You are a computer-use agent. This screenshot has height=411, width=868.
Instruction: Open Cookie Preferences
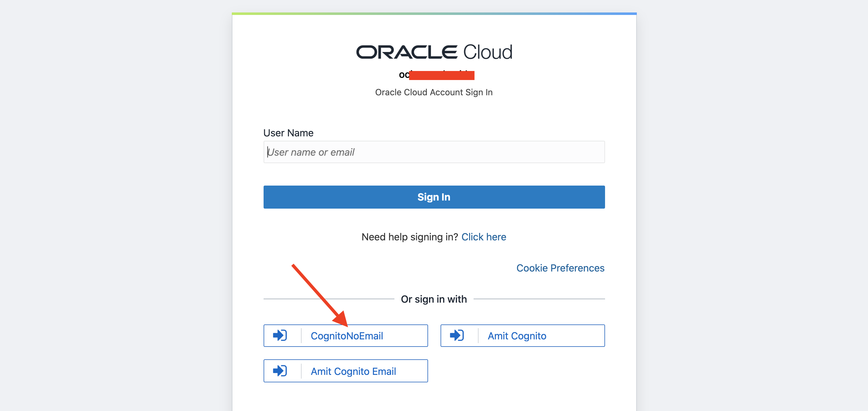click(560, 267)
